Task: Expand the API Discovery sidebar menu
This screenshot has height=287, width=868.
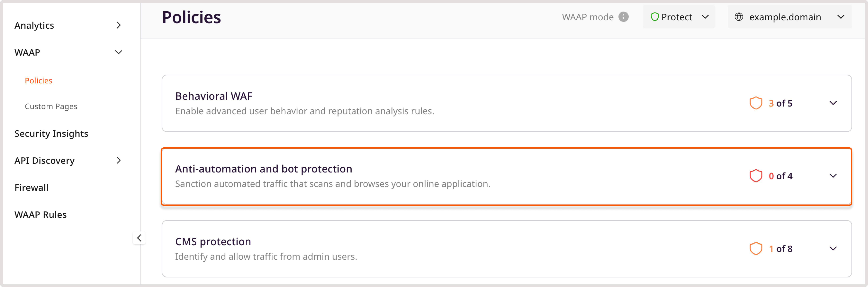Action: pyautogui.click(x=118, y=161)
